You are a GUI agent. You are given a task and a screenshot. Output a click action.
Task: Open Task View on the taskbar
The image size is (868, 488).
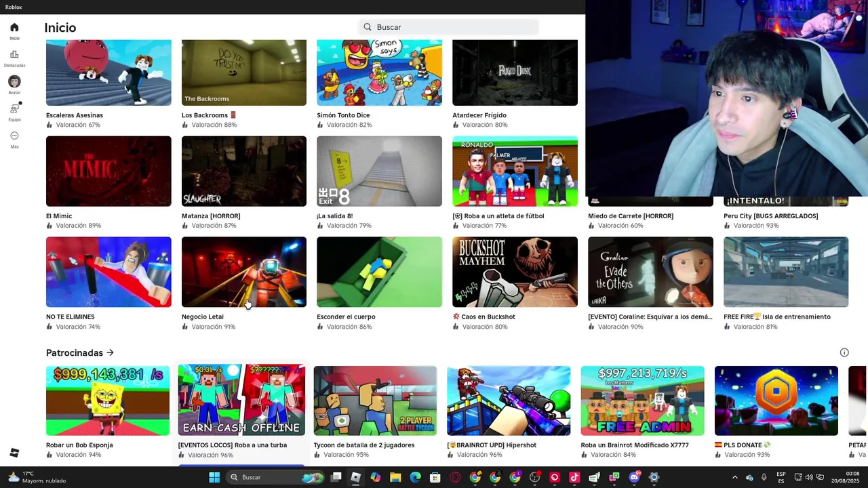click(336, 477)
